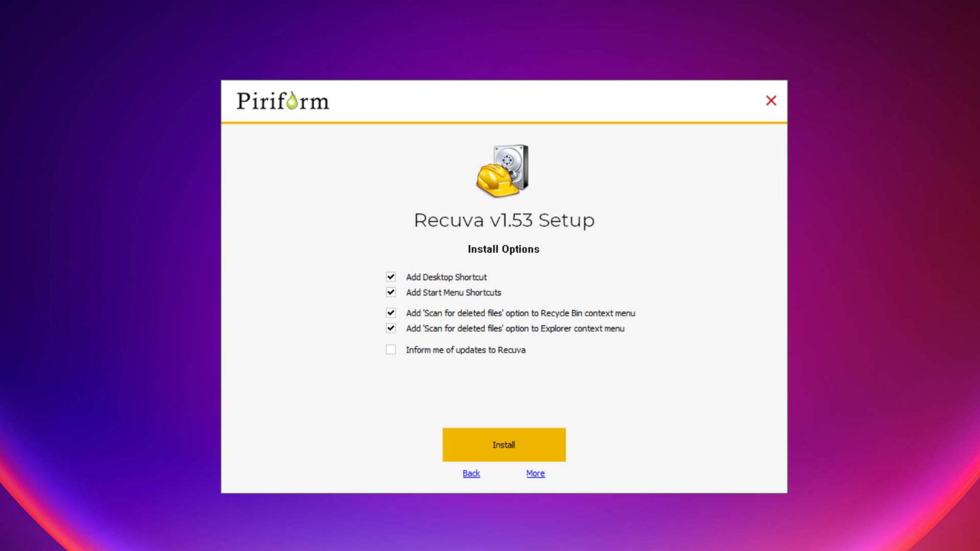
Task: Disable the Explorer context menu scan option
Action: 390,328
